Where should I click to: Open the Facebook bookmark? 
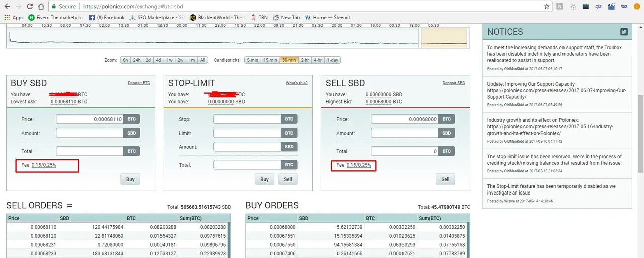point(107,17)
